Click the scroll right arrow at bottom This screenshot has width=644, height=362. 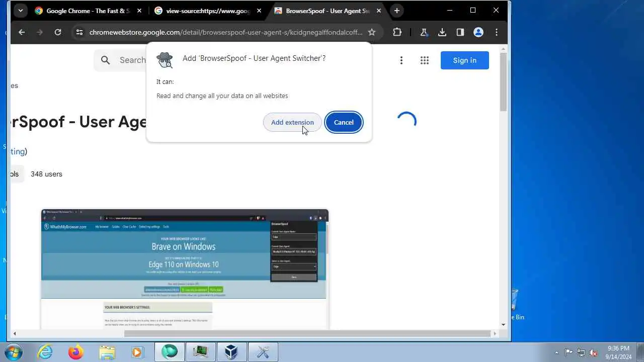tap(495, 333)
